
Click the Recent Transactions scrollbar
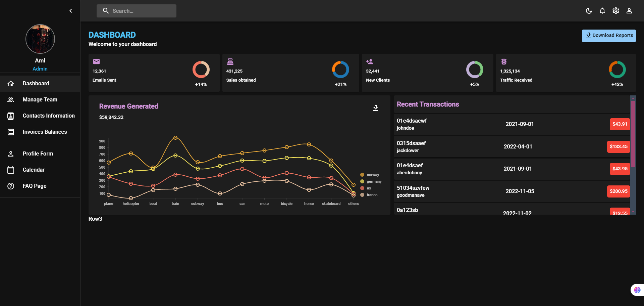[633, 134]
